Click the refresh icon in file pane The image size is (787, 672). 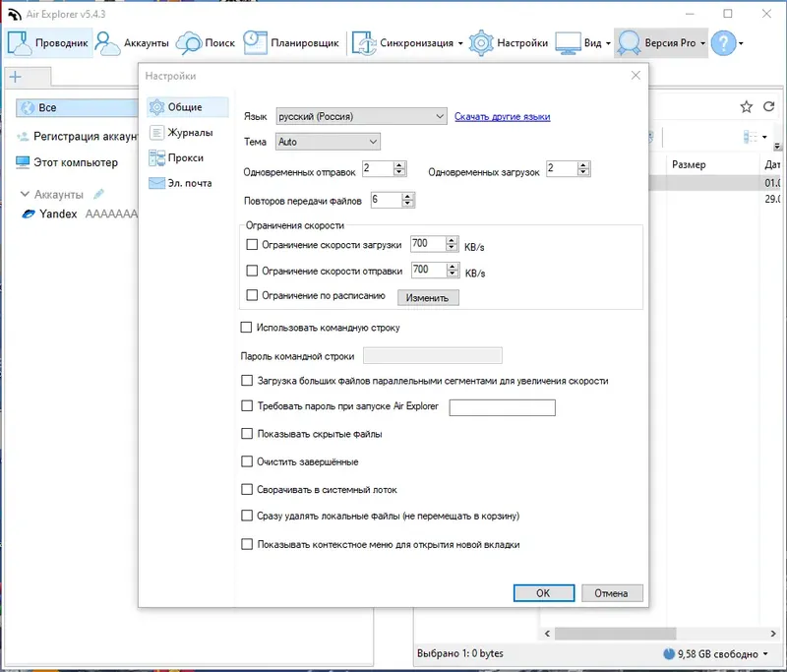768,106
